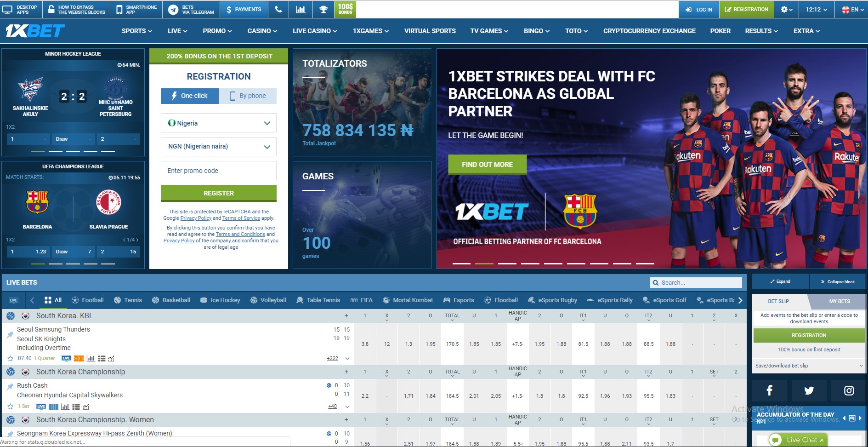Open the Smartphone App link
The height and width of the screenshot is (447, 868).
(136, 9)
